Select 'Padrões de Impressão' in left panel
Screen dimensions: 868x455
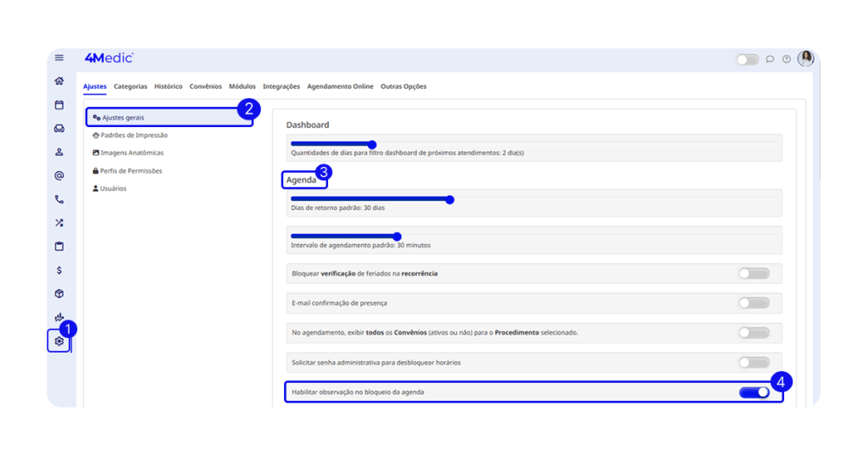pos(133,136)
